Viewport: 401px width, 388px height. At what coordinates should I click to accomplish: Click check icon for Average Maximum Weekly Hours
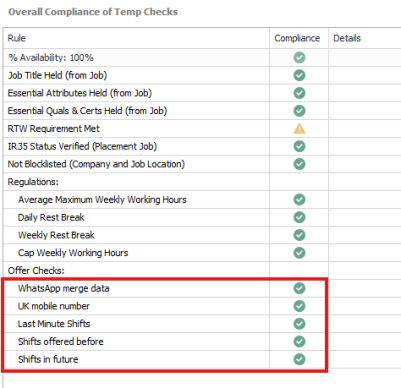pos(299,200)
